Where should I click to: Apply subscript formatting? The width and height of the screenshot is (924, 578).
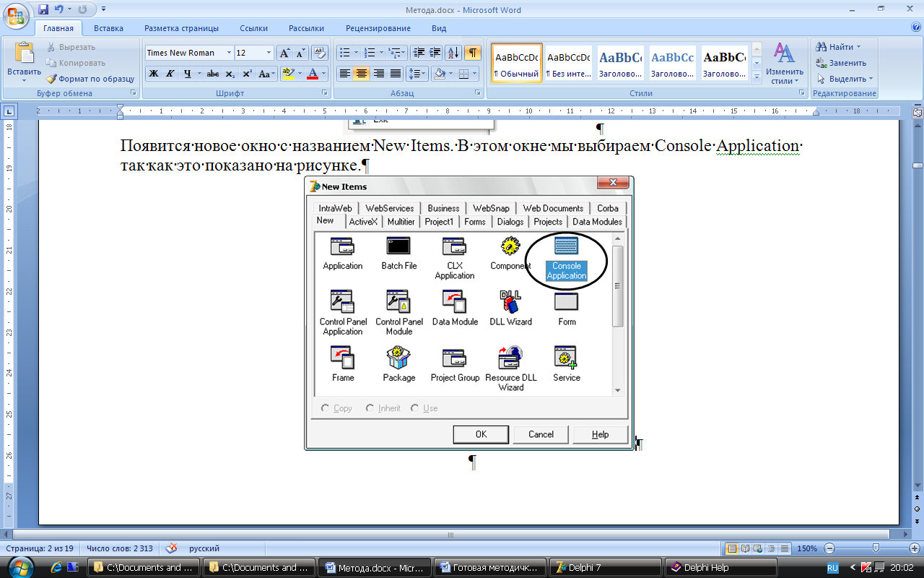tap(230, 74)
